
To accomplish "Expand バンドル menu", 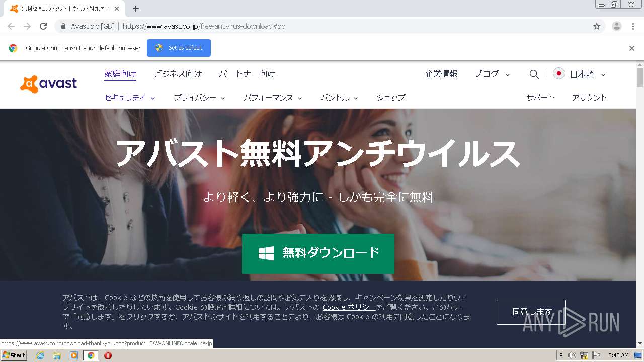I will [x=339, y=98].
